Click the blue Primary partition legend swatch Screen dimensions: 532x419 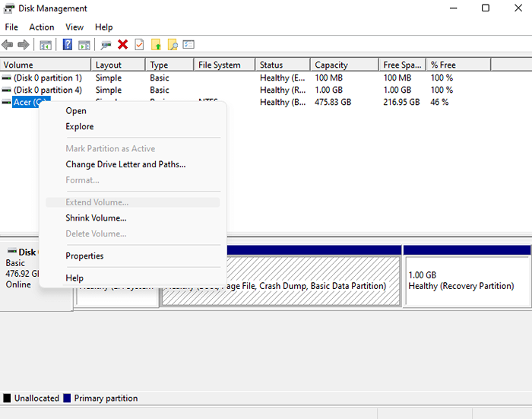tap(67, 398)
